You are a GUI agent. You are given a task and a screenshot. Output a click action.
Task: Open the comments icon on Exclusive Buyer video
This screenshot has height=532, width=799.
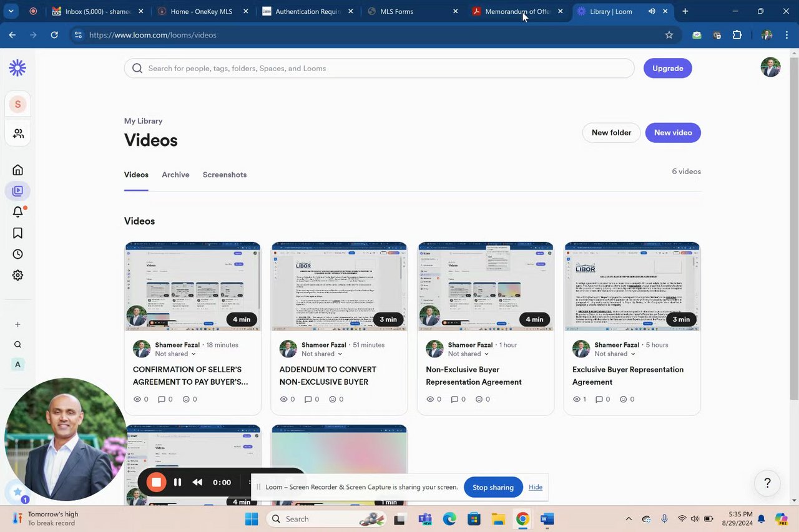pyautogui.click(x=599, y=399)
